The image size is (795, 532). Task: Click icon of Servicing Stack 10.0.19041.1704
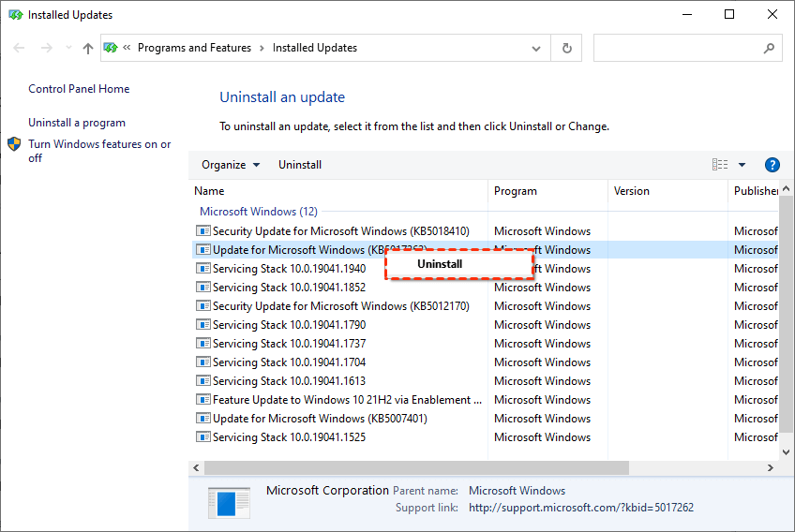pos(203,362)
